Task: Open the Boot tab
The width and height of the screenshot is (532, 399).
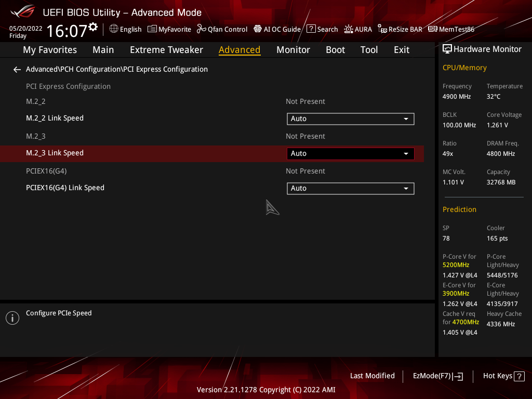Action: (x=335, y=50)
